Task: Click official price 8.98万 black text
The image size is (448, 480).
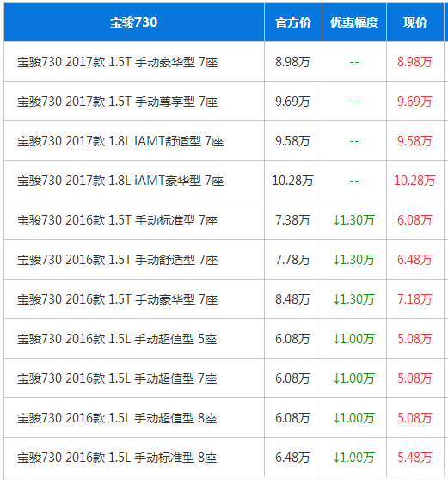Action: tap(292, 62)
